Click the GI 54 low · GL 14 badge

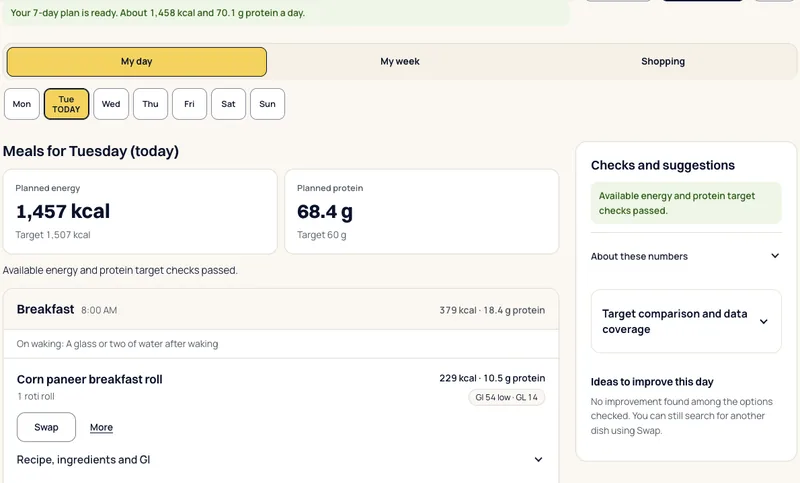click(507, 397)
